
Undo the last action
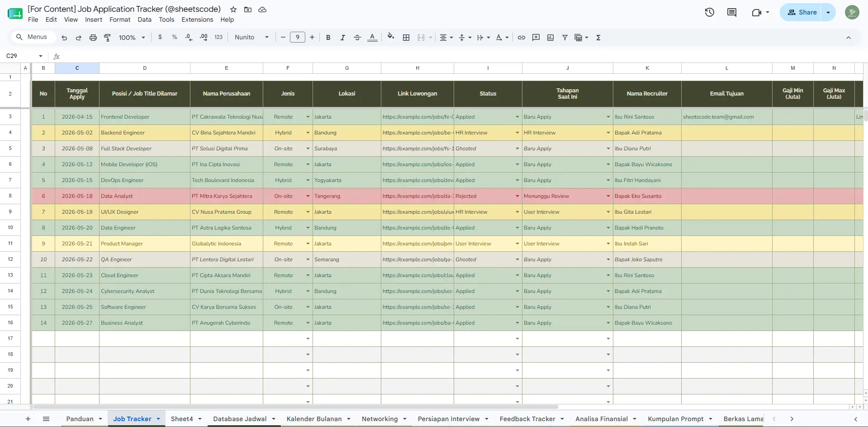click(64, 38)
